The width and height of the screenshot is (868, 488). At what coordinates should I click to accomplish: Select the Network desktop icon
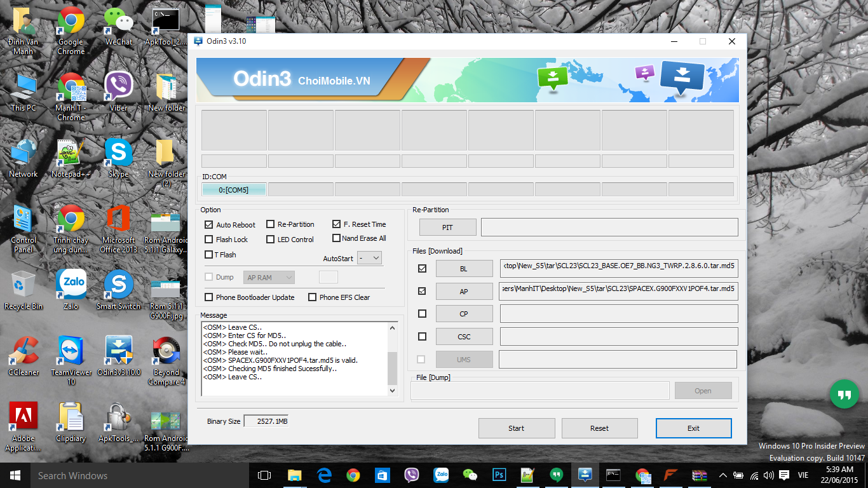(x=24, y=159)
